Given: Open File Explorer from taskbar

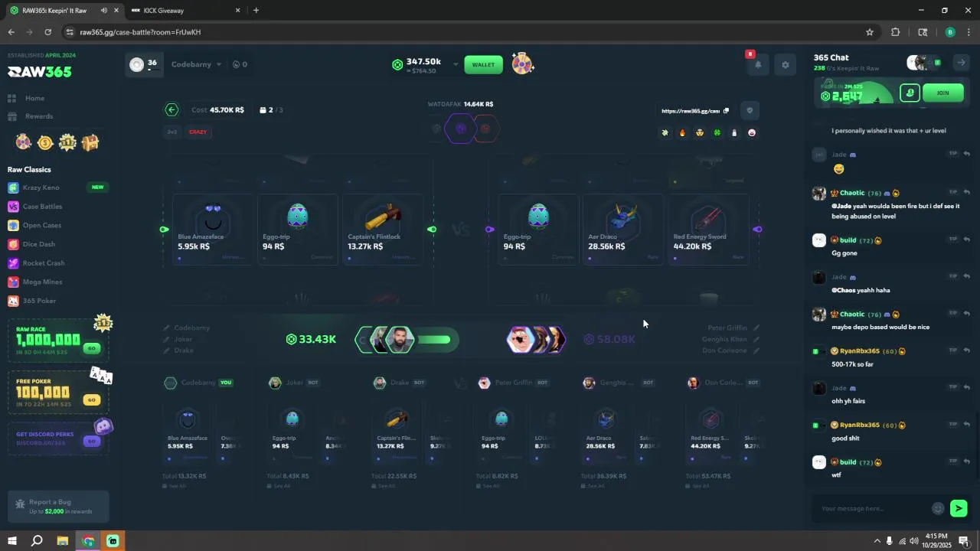Looking at the screenshot, I should (62, 541).
